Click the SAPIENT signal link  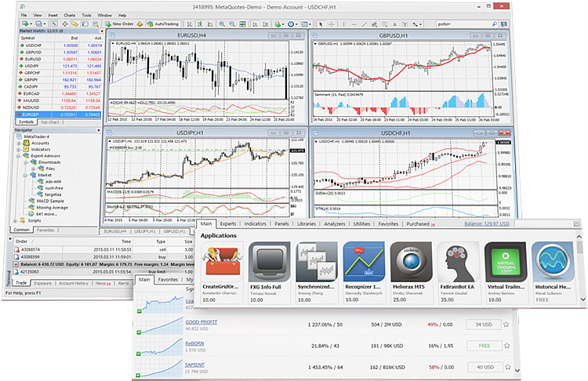click(x=194, y=365)
